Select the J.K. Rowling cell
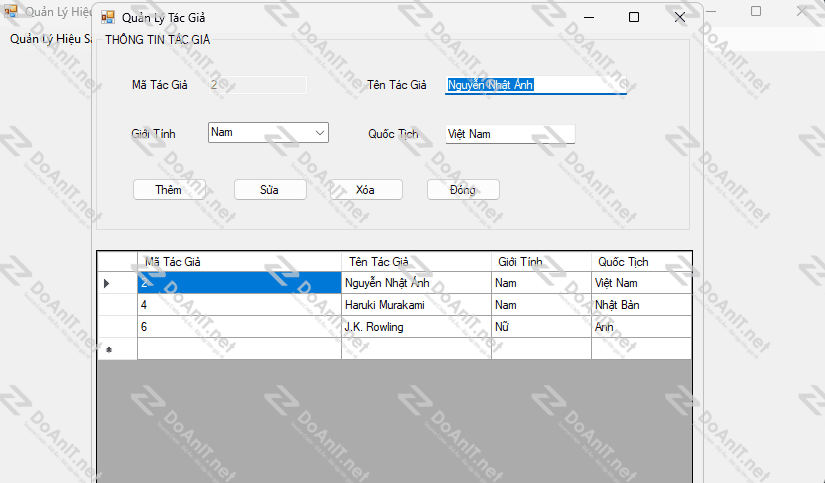The image size is (825, 483). coord(416,327)
